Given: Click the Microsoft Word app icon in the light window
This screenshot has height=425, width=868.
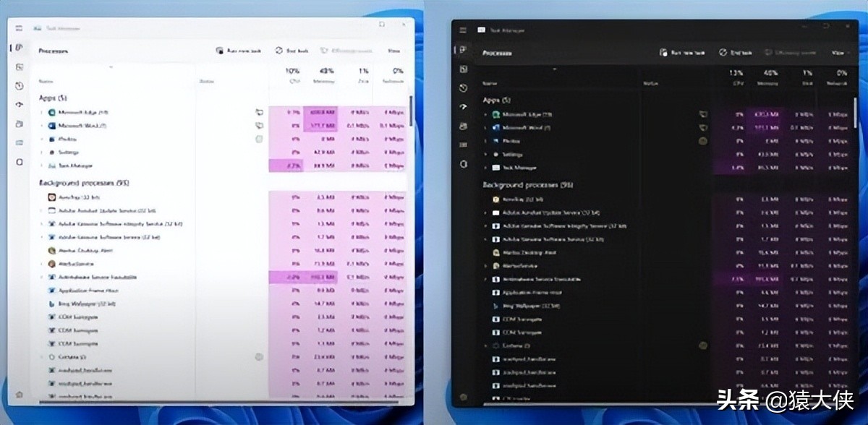Looking at the screenshot, I should [x=51, y=126].
